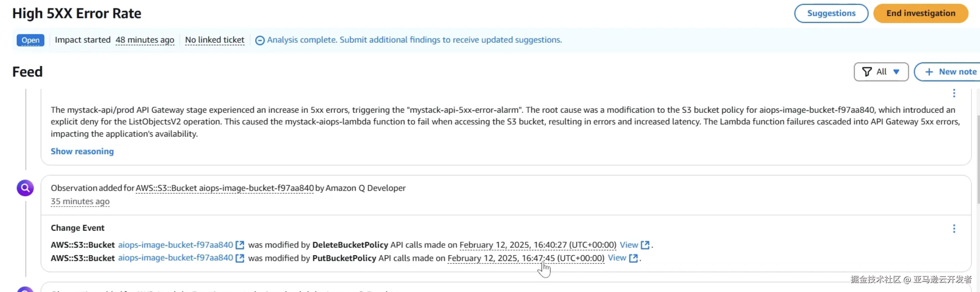Image resolution: width=980 pixels, height=292 pixels.
Task: Click the 48 minutes ago timestamp
Action: 145,40
